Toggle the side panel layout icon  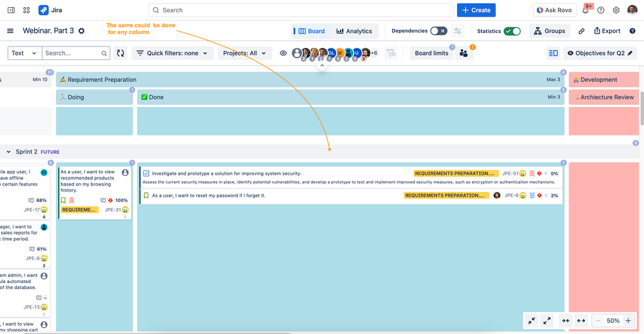553,53
